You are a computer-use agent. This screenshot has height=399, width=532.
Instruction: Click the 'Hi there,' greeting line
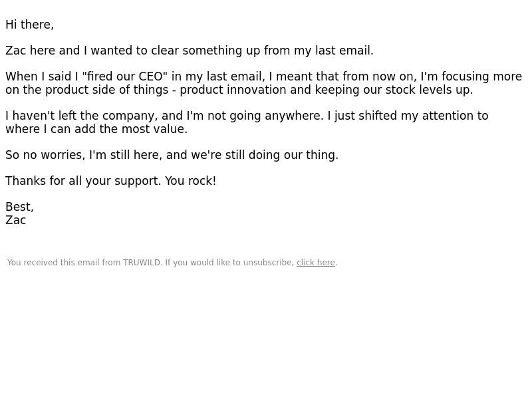[x=29, y=25]
